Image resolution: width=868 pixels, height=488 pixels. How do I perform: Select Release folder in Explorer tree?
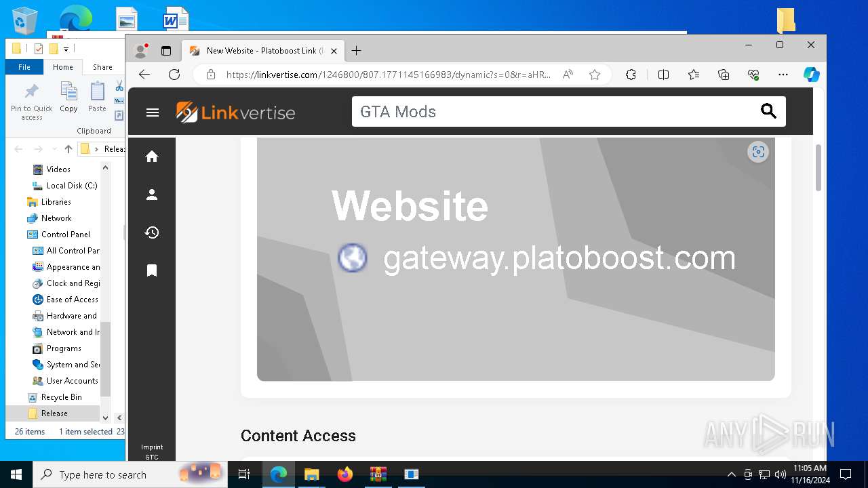(x=54, y=413)
